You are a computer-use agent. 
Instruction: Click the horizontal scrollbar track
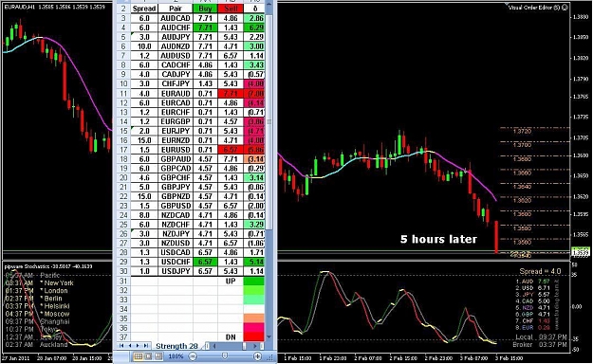tap(230, 346)
